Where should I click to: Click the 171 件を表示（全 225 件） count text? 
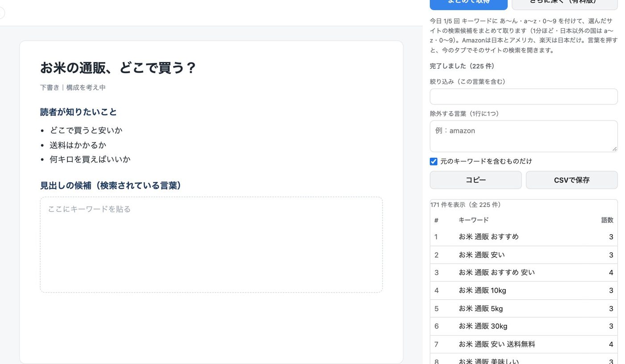tap(466, 205)
